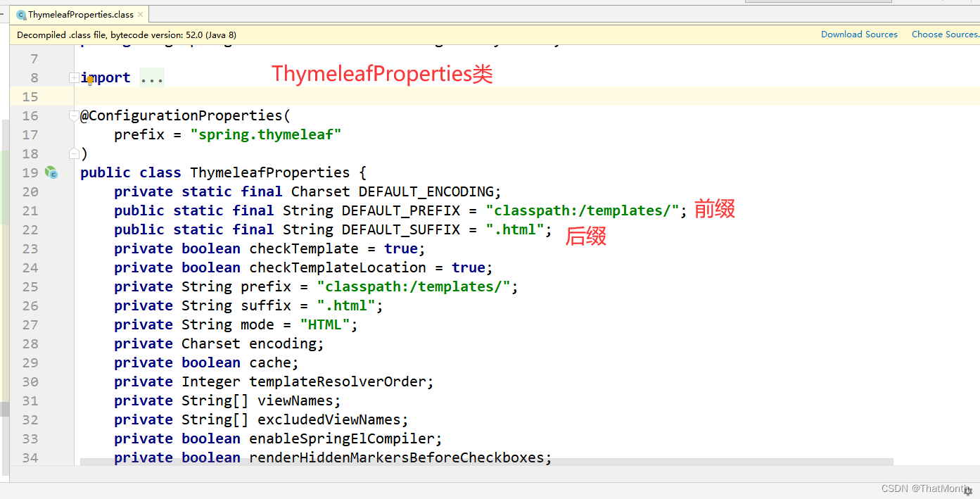
Task: Click the annotation fold end marker on line 18
Action: click(x=73, y=153)
